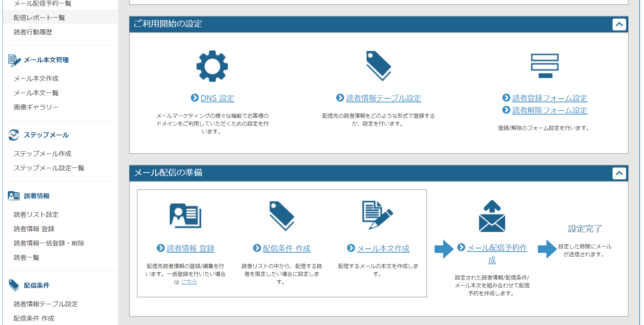Select 画像ギャラリー in the sidebar

tap(36, 107)
